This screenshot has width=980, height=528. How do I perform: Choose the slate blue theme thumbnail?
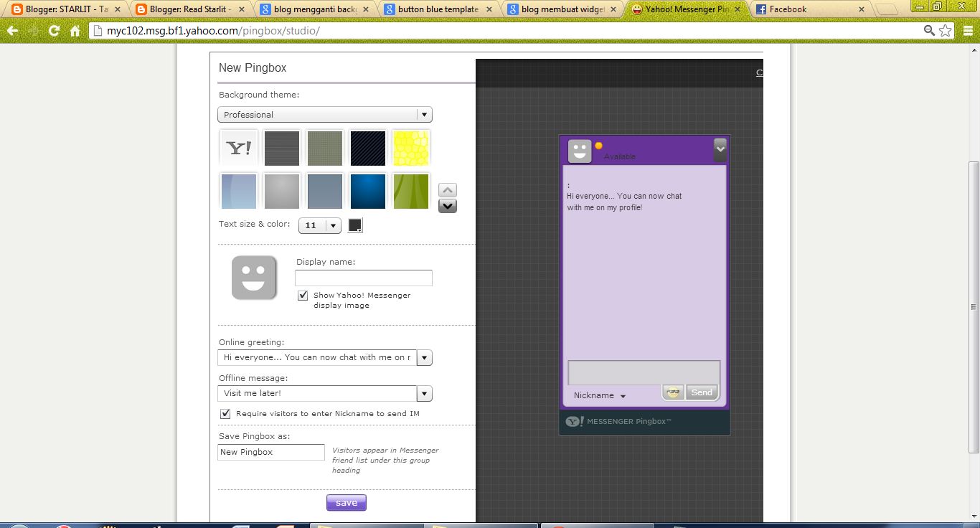(x=325, y=191)
